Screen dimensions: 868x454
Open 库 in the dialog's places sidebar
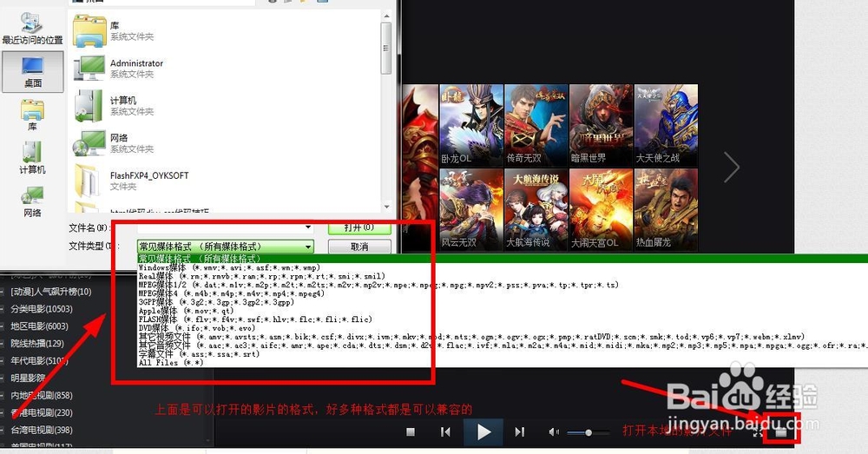pos(33,115)
